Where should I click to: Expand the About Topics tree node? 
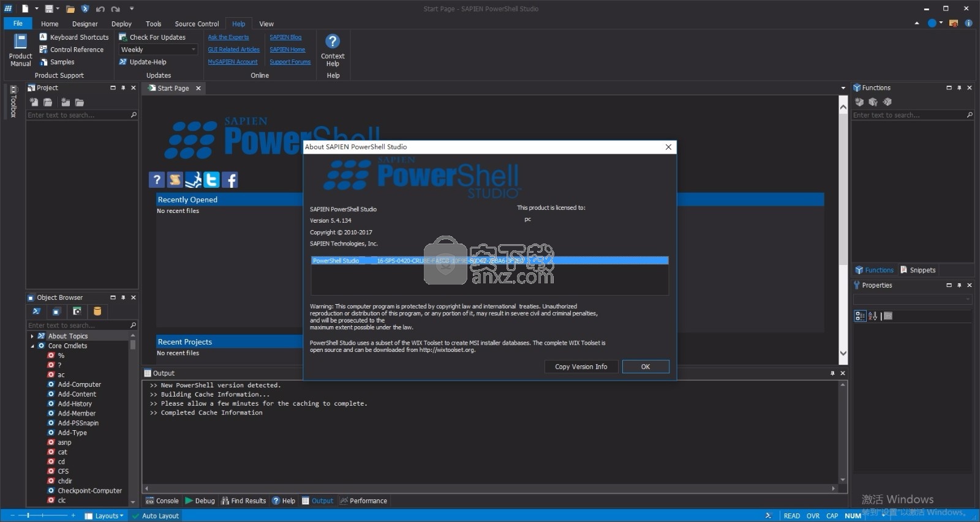[x=32, y=336]
